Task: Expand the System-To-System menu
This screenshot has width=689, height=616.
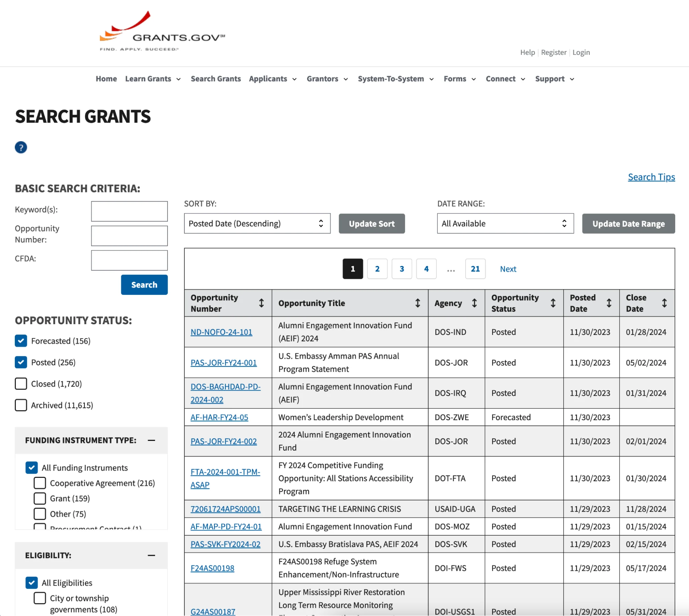Action: pos(396,79)
